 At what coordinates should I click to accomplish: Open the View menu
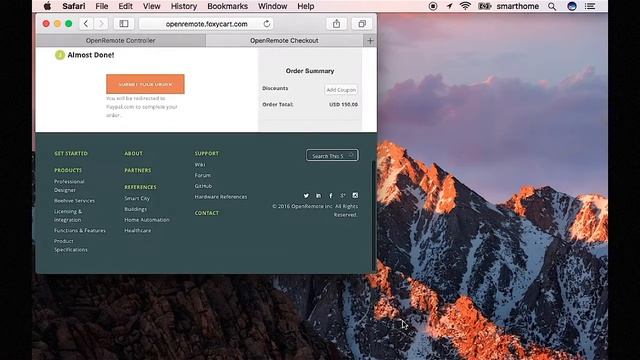coord(151,6)
